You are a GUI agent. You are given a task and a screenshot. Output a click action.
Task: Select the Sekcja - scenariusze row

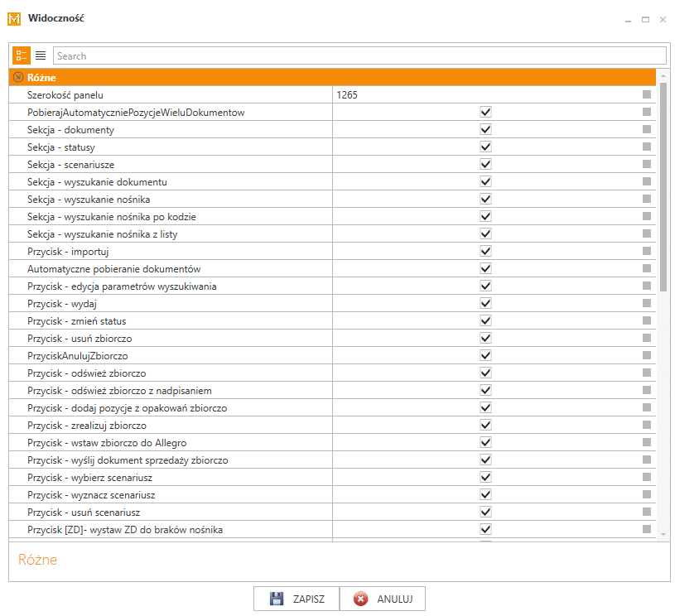(x=332, y=164)
